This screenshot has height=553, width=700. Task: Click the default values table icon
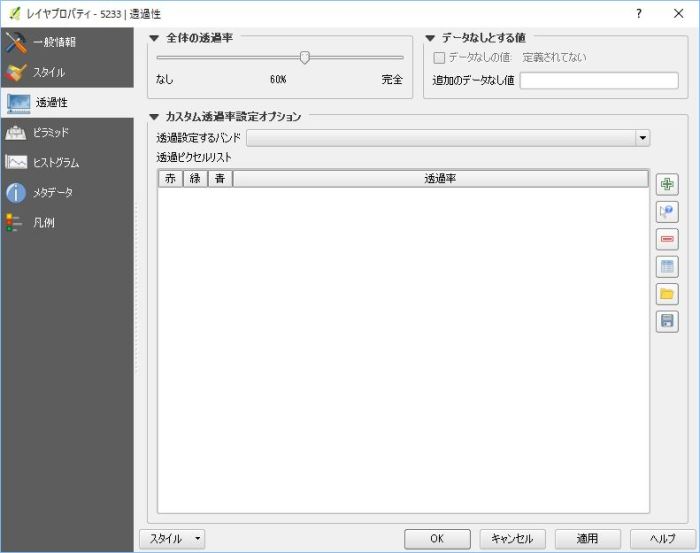[x=667, y=266]
